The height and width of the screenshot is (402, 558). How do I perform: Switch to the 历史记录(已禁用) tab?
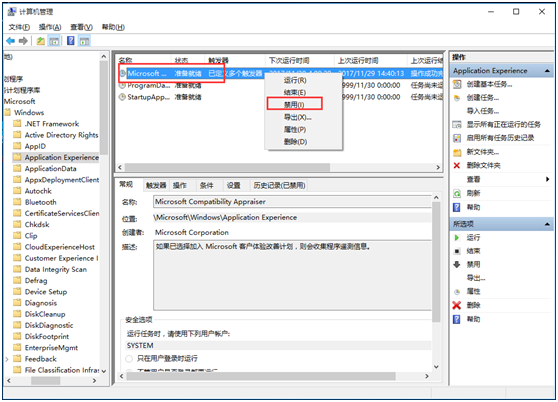[x=279, y=185]
